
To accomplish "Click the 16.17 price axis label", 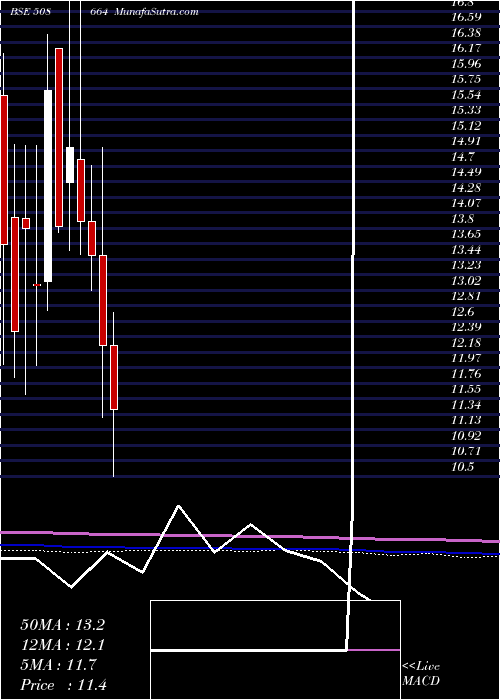I will (466, 48).
